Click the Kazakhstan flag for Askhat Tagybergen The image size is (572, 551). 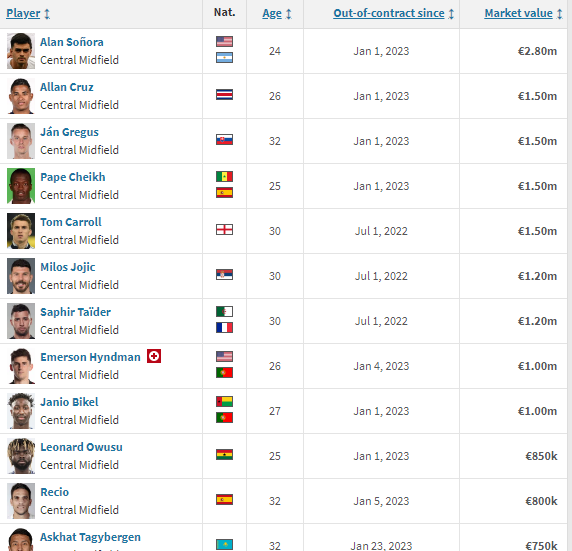click(224, 544)
